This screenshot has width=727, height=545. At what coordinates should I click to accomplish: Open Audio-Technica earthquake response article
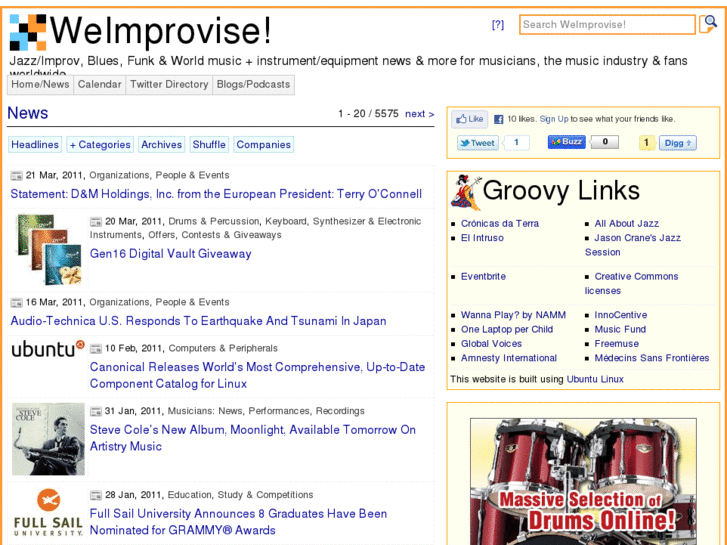tap(198, 321)
